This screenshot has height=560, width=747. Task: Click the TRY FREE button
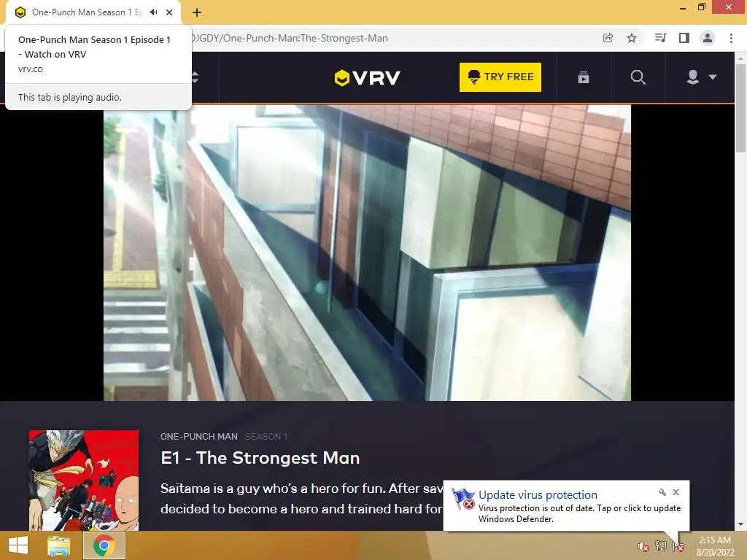500,77
